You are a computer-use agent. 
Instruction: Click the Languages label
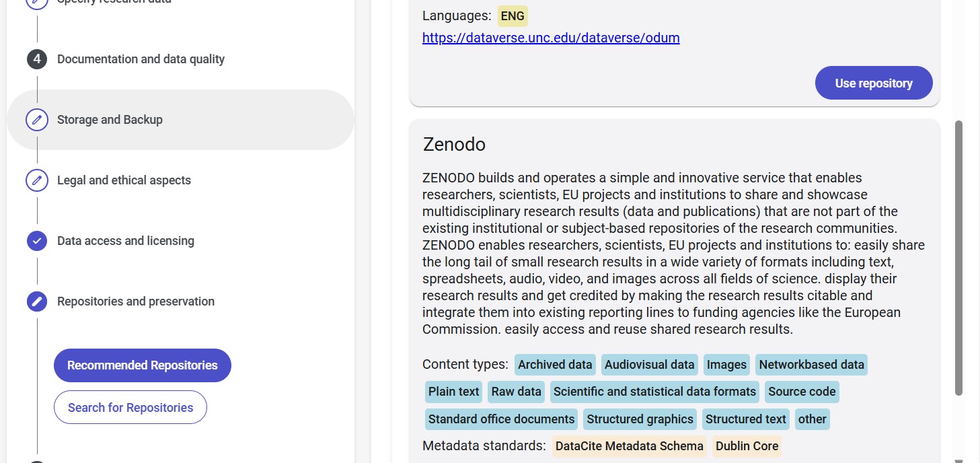[x=457, y=15]
